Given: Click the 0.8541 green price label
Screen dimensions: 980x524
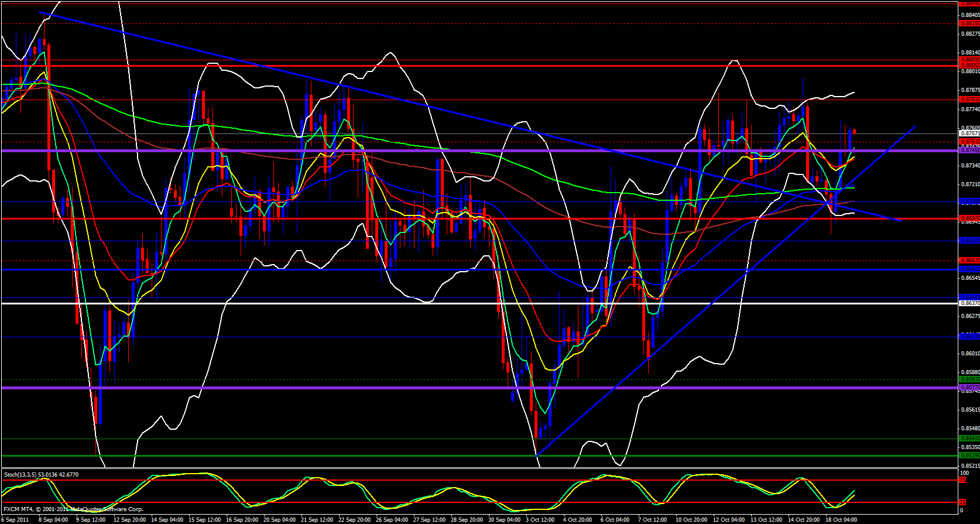Looking at the screenshot, I should click(x=969, y=439).
